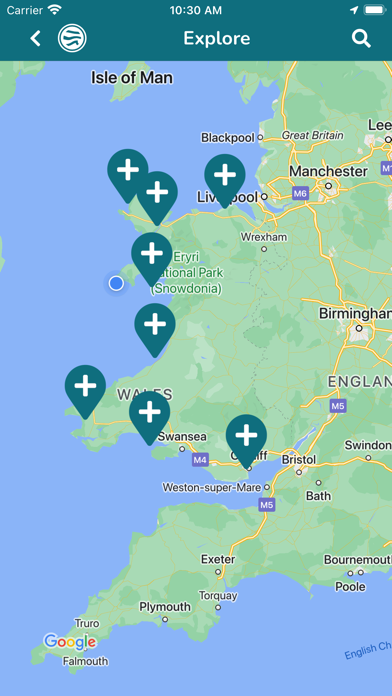This screenshot has width=392, height=696.
Task: Tap the blue current location dot
Action: tap(116, 283)
